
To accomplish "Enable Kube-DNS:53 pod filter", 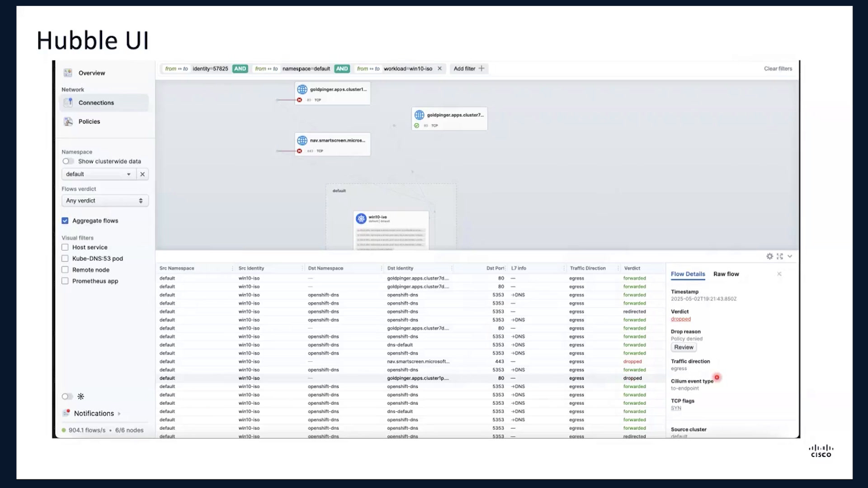I will 65,258.
